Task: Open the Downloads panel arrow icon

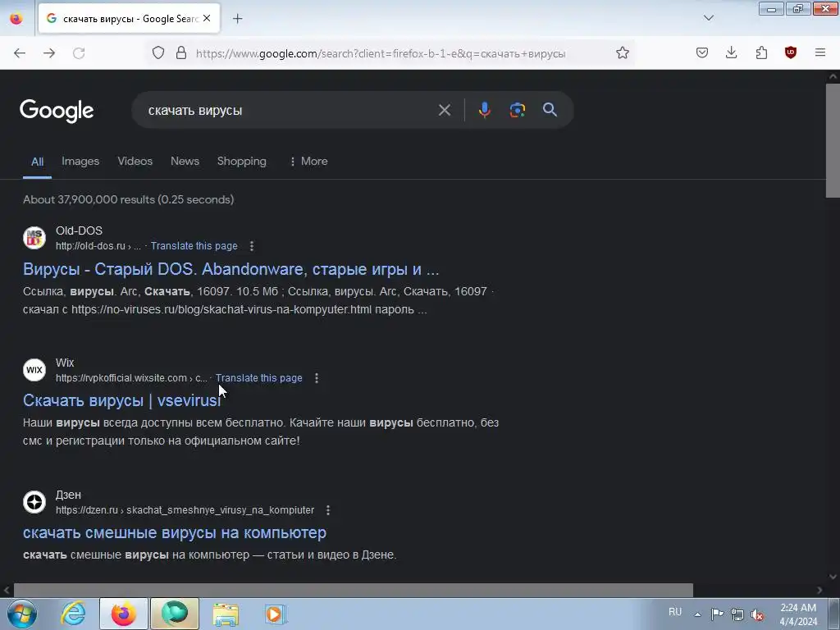Action: point(731,53)
